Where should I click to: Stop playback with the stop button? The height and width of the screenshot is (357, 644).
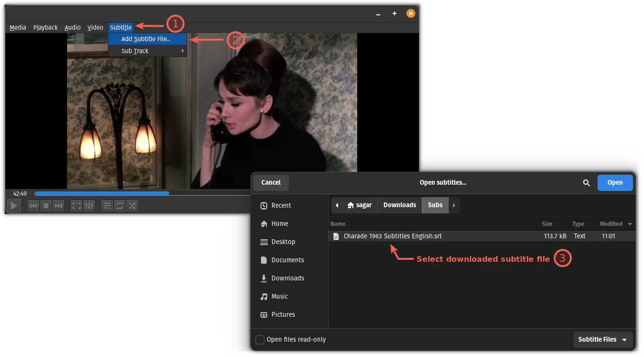[x=46, y=206]
